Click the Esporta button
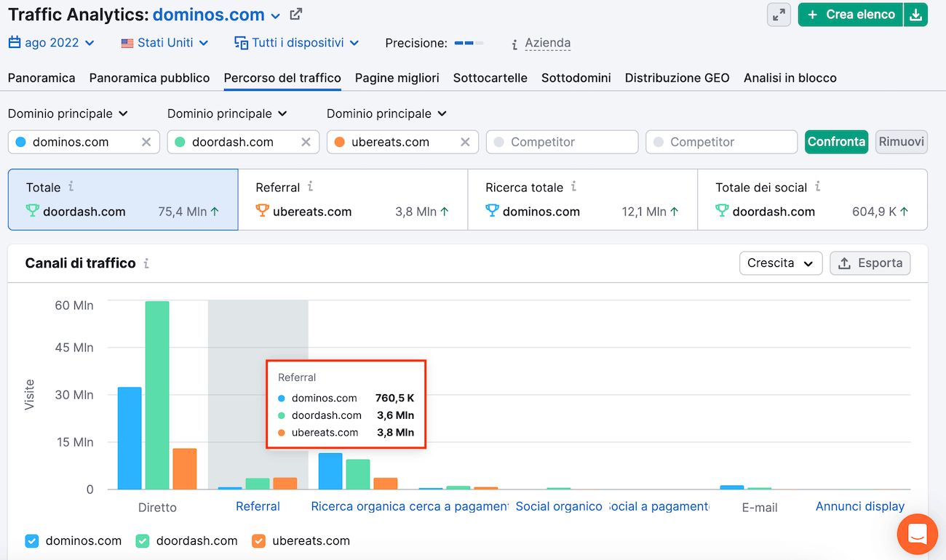The height and width of the screenshot is (560, 946). [870, 263]
